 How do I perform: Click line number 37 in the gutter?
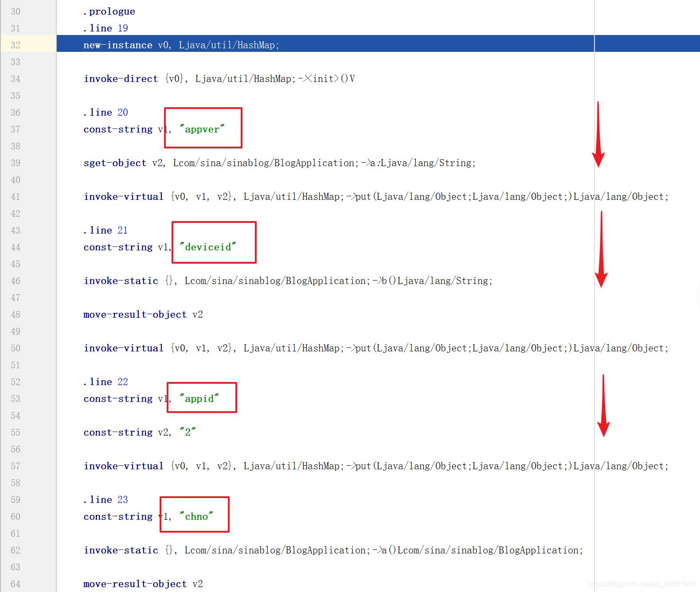(16, 129)
